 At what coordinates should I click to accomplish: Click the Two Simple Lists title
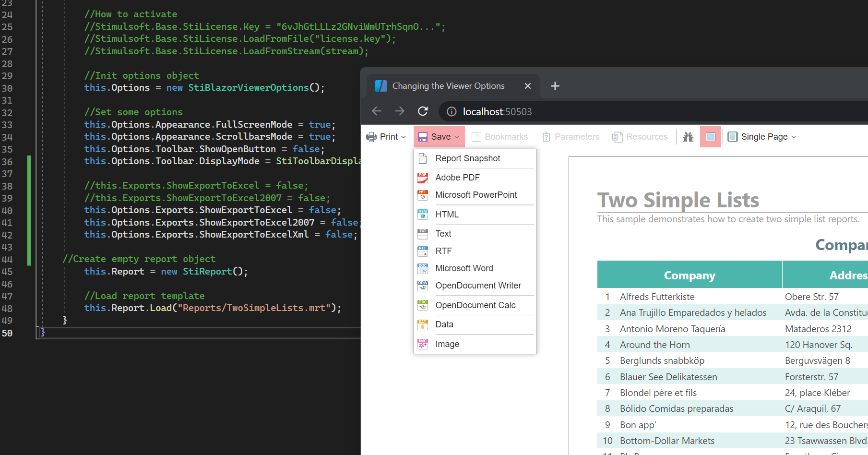pyautogui.click(x=678, y=200)
